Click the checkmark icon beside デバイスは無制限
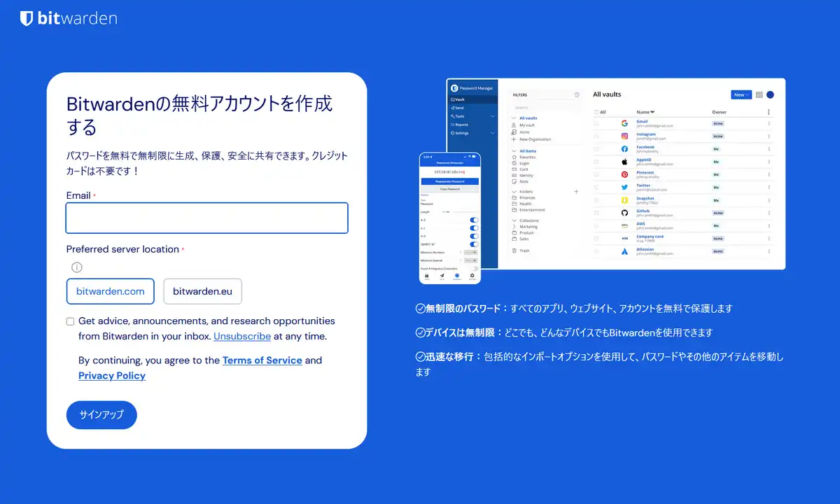Screen dimensions: 840x504 pos(420,332)
